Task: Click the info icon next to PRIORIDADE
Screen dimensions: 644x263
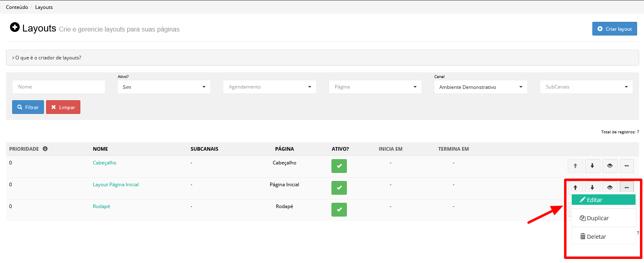Action: (x=45, y=149)
